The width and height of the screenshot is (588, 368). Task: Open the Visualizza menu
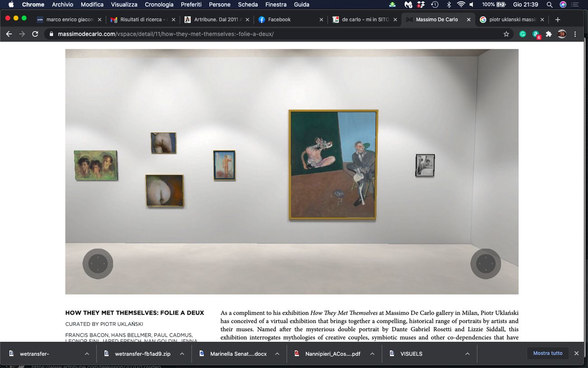click(x=124, y=5)
